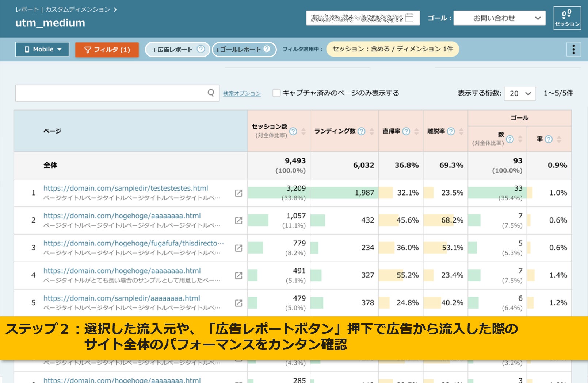The height and width of the screenshot is (383, 588).
Task: Change displayed rows count dropdown (20)
Action: [520, 93]
